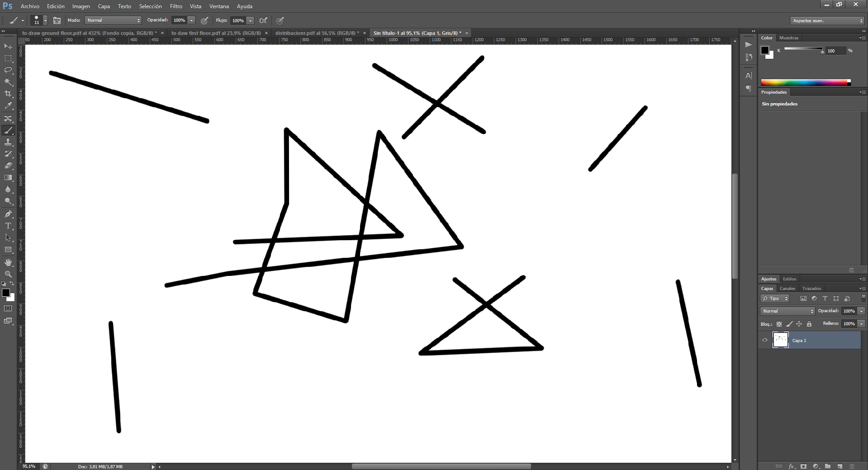Click the create new layer button
Screen dimensions: 868x470
(x=840, y=466)
